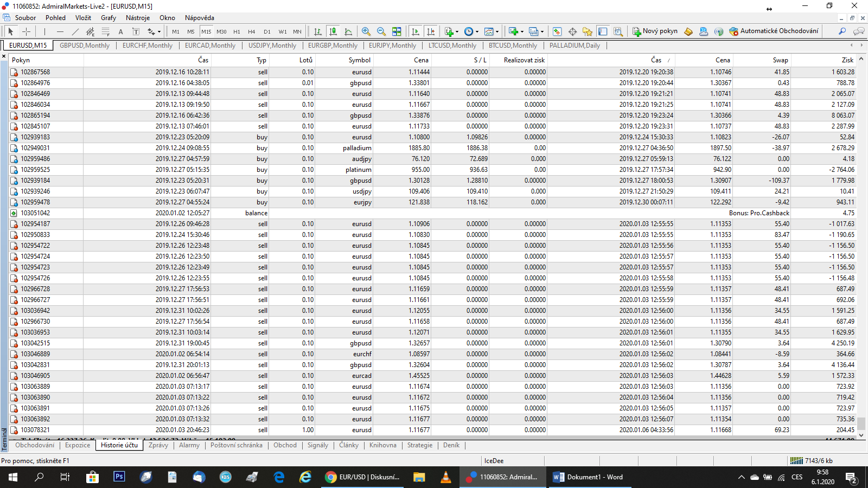Screen dimensions: 868x488
Task: Open the Strategy Tester icon
Action: click(618, 31)
